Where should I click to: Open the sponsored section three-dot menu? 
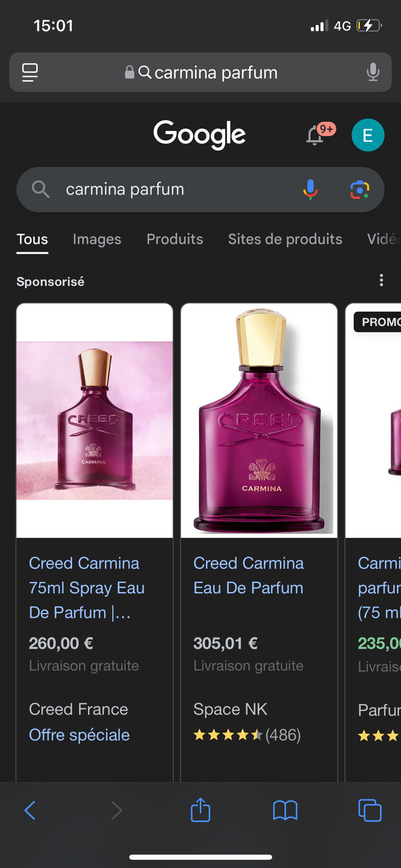pos(381,280)
